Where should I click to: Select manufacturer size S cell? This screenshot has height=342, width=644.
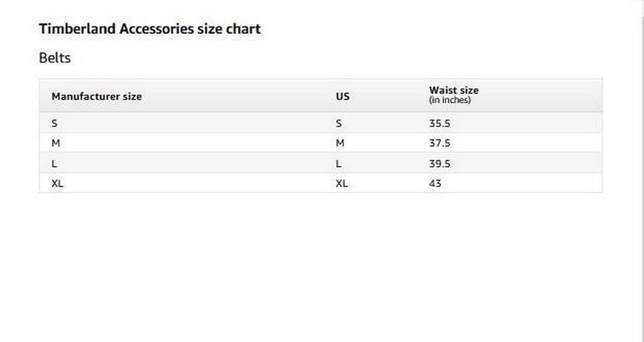pyautogui.click(x=54, y=124)
